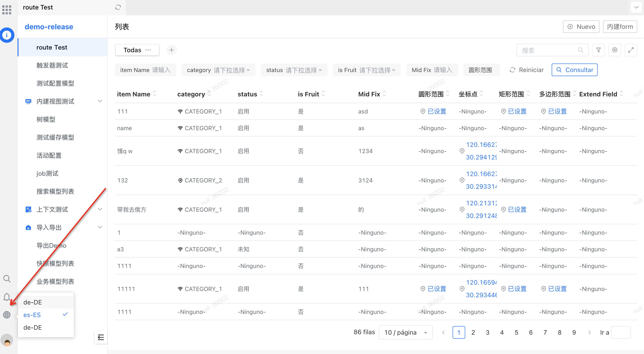This screenshot has width=644, height=354.
Task: Sort by 圆形范围 column
Action: click(448, 93)
